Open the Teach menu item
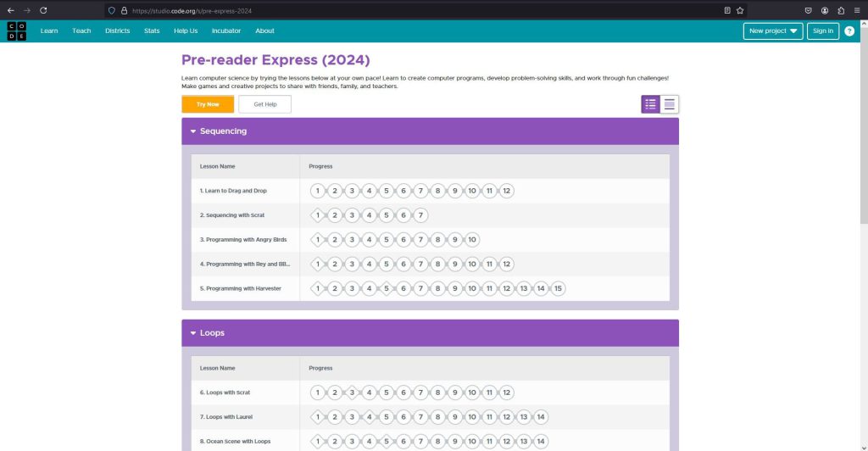The image size is (868, 451). pos(81,31)
